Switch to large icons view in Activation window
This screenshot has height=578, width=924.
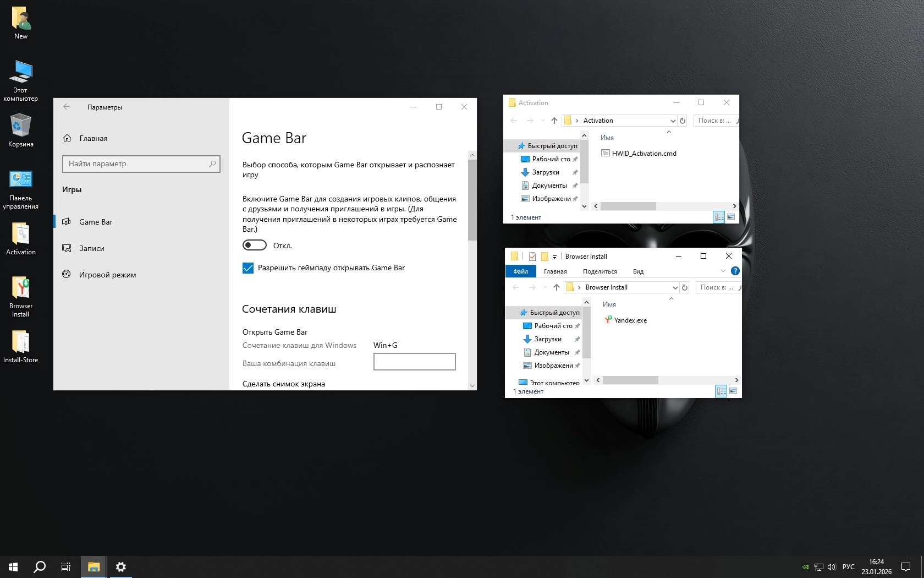point(731,217)
